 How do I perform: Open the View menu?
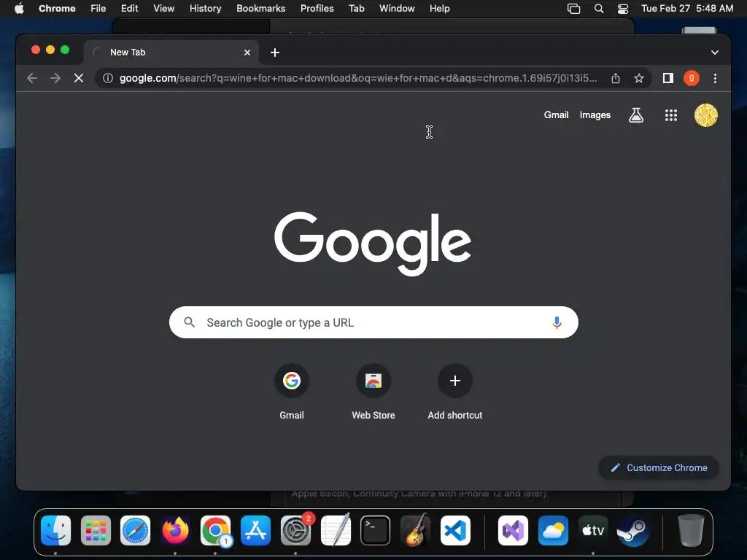point(163,8)
